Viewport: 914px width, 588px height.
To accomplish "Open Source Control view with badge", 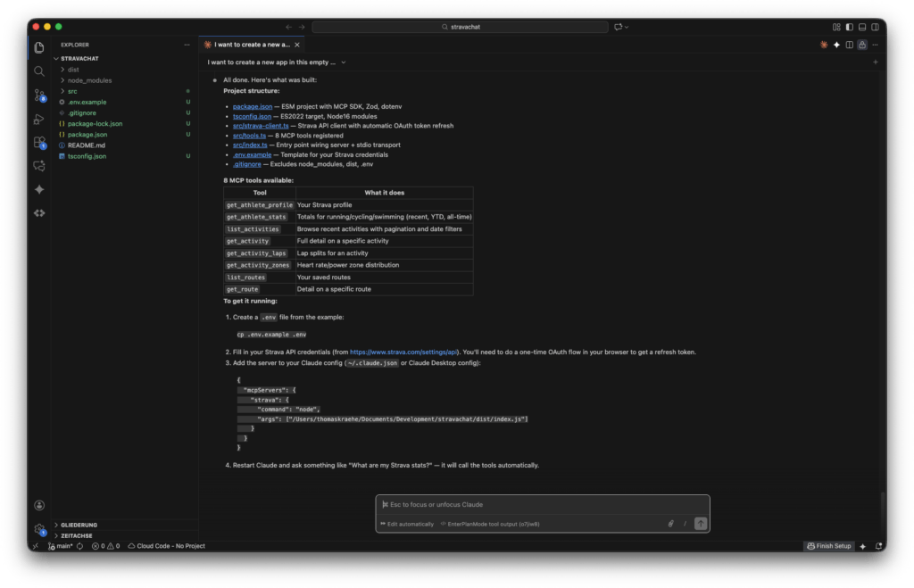I will click(x=39, y=95).
